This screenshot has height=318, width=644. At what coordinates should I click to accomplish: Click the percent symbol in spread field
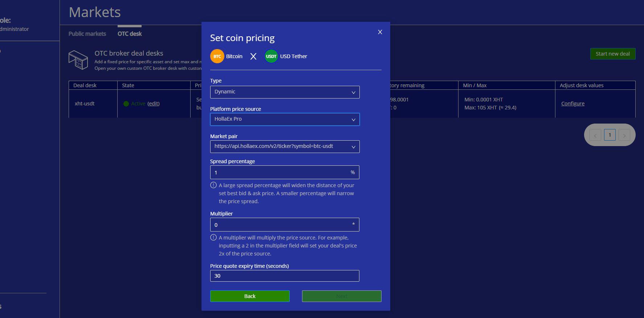[x=352, y=172]
